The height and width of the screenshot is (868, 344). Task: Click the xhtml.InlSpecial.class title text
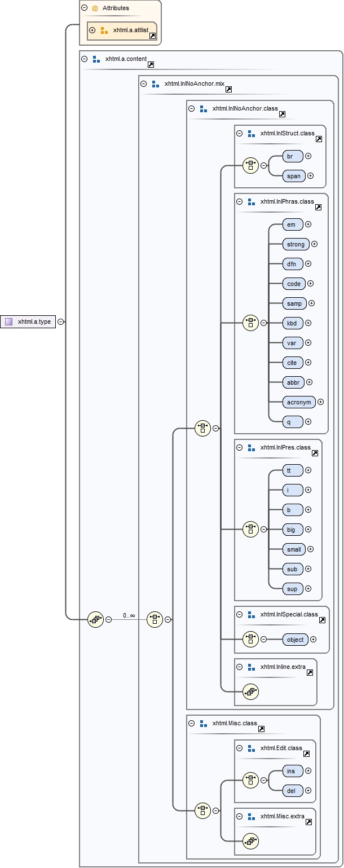coord(289,614)
